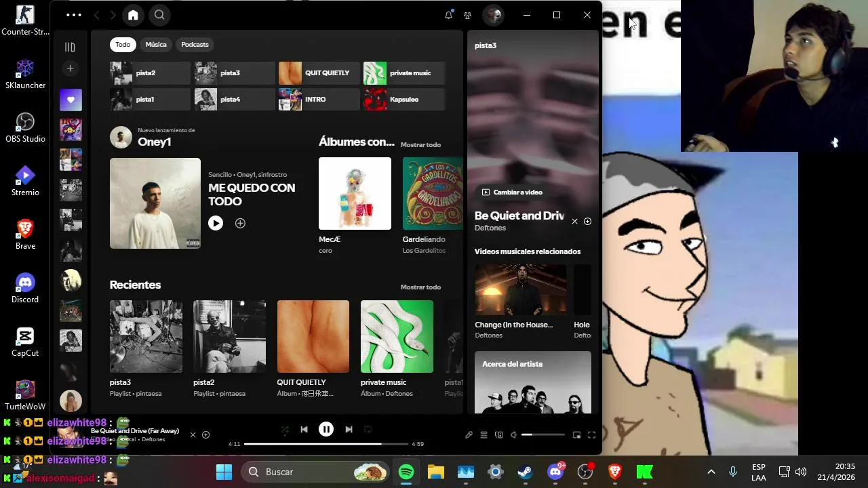Viewport: 868px width, 488px height.
Task: Open pista3 shortcut tile at top
Action: [x=235, y=73]
